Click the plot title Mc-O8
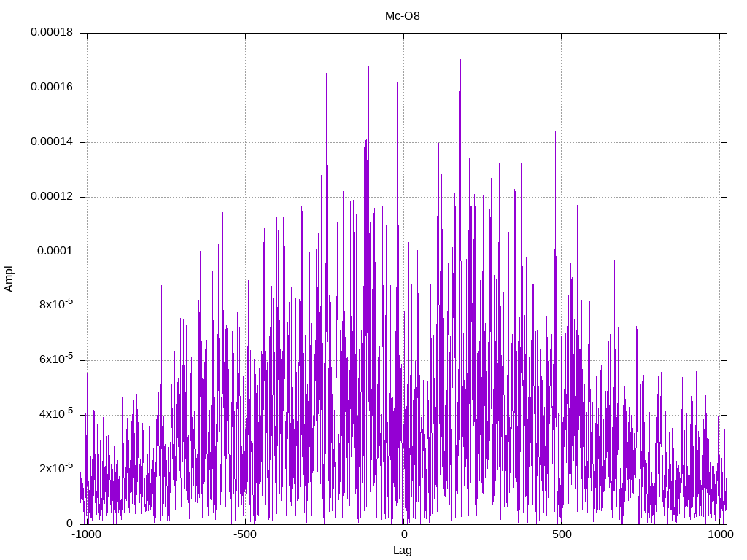Image resolution: width=747 pixels, height=560 pixels. pyautogui.click(x=403, y=16)
